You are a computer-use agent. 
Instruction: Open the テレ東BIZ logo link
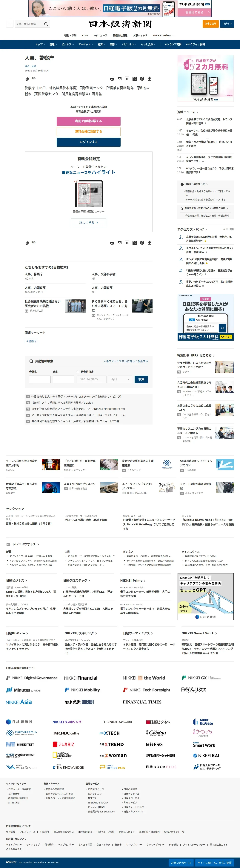[63, 744]
